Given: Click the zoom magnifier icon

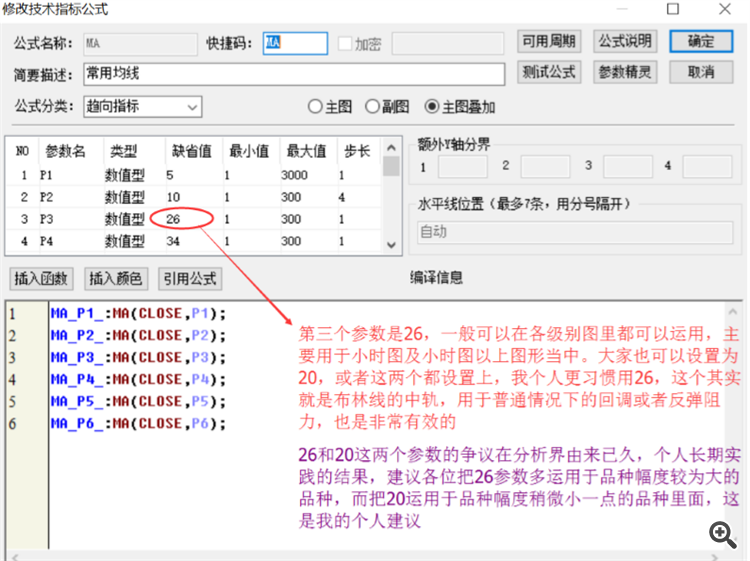Looking at the screenshot, I should point(722,534).
